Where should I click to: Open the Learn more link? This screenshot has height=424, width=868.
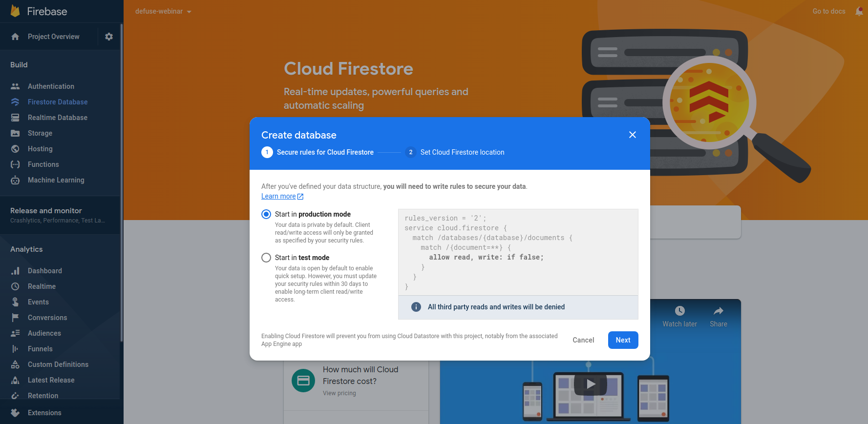pyautogui.click(x=282, y=196)
